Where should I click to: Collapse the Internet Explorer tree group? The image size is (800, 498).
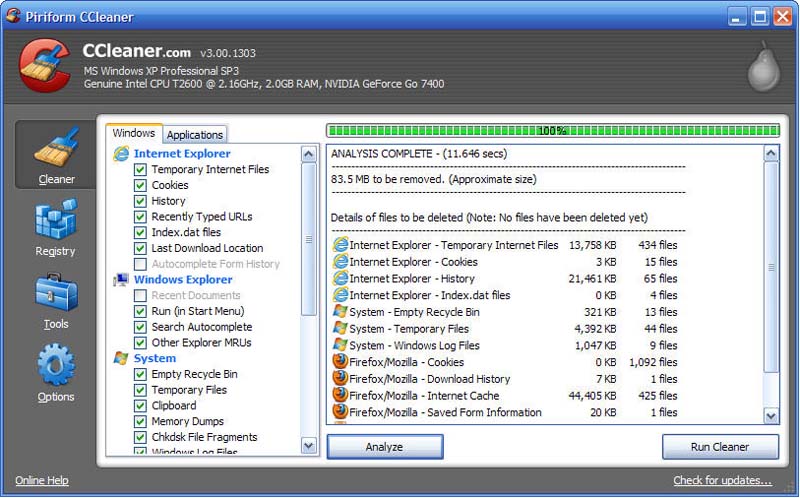(181, 154)
